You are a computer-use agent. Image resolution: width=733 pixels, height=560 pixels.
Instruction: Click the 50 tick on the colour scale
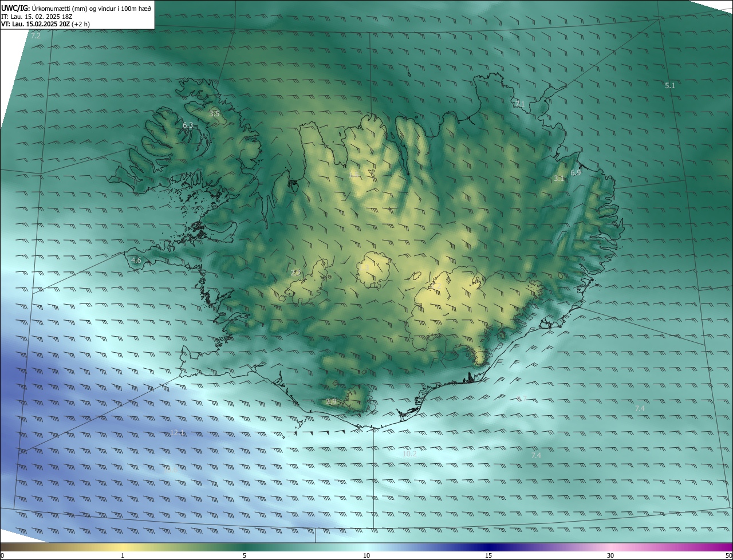tap(728, 555)
